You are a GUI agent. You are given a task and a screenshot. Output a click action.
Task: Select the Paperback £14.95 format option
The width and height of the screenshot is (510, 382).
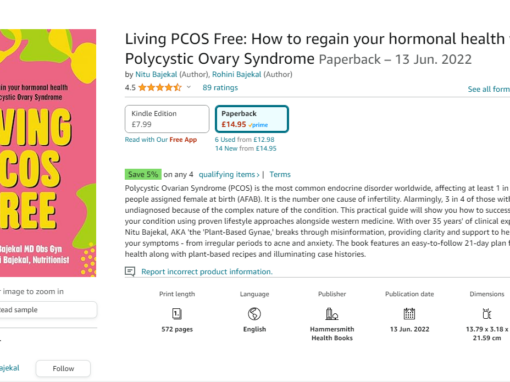point(252,119)
